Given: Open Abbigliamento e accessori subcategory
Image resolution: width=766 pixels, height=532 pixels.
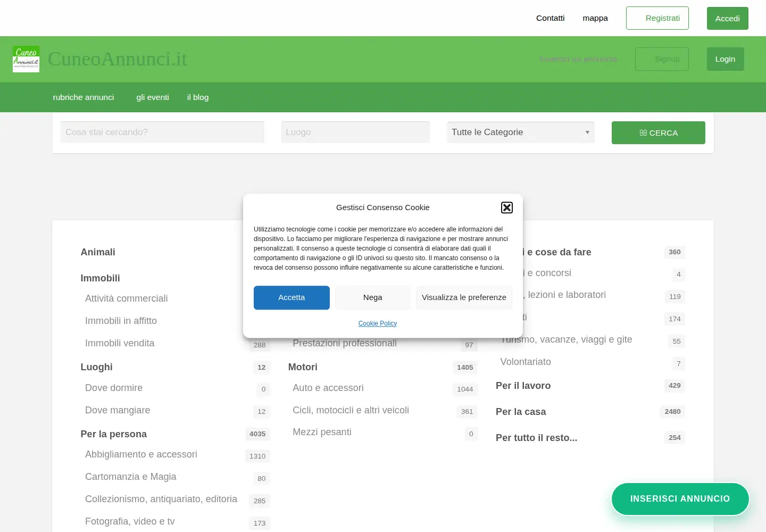Looking at the screenshot, I should coord(141,454).
